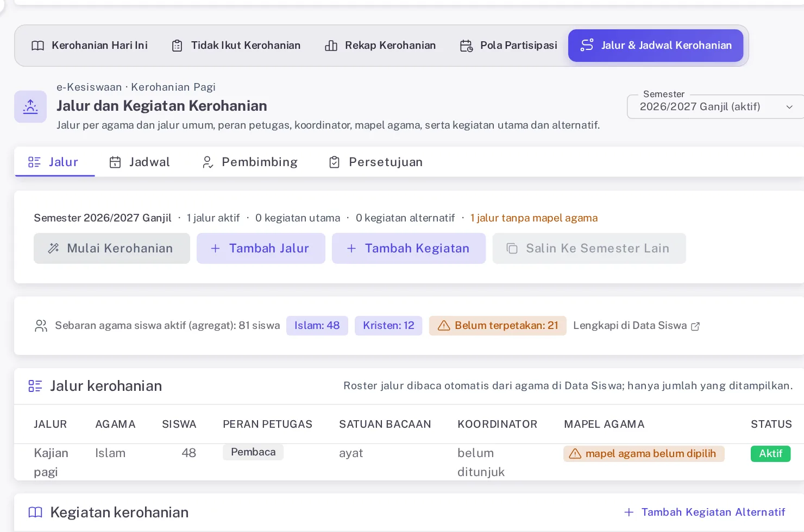This screenshot has height=532, width=804.
Task: Click the calendar clock icon beside Pola Partisipasi
Action: [466, 46]
